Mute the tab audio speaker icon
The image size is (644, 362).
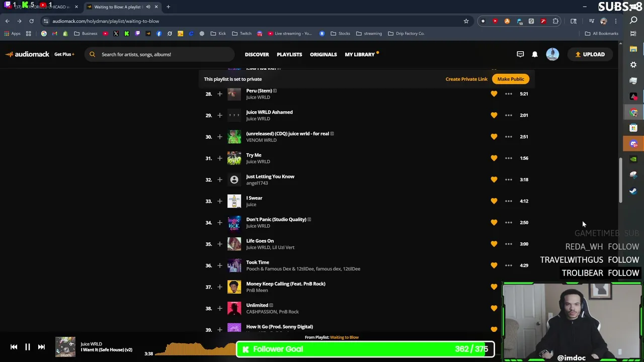[x=148, y=7]
